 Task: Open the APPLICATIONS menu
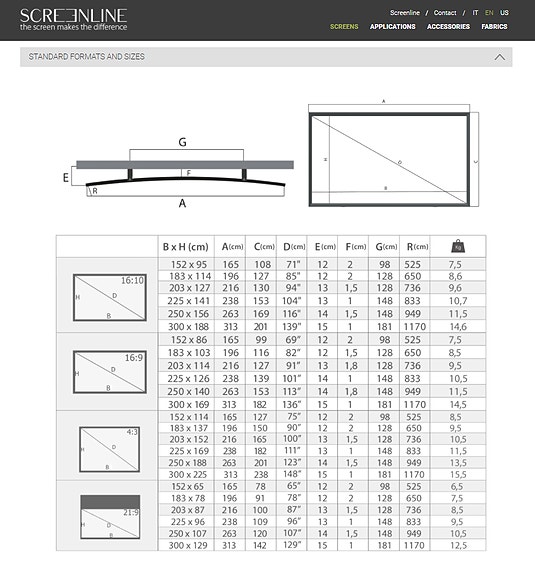(x=392, y=27)
